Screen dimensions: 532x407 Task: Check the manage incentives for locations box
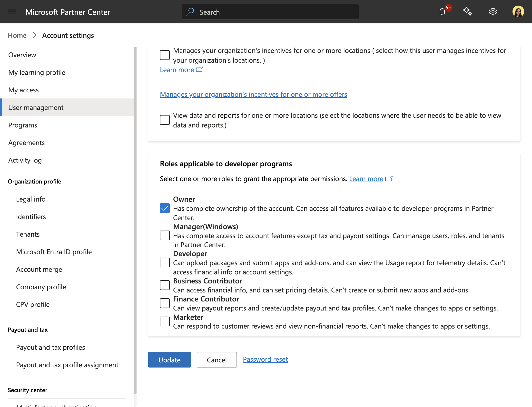click(165, 55)
